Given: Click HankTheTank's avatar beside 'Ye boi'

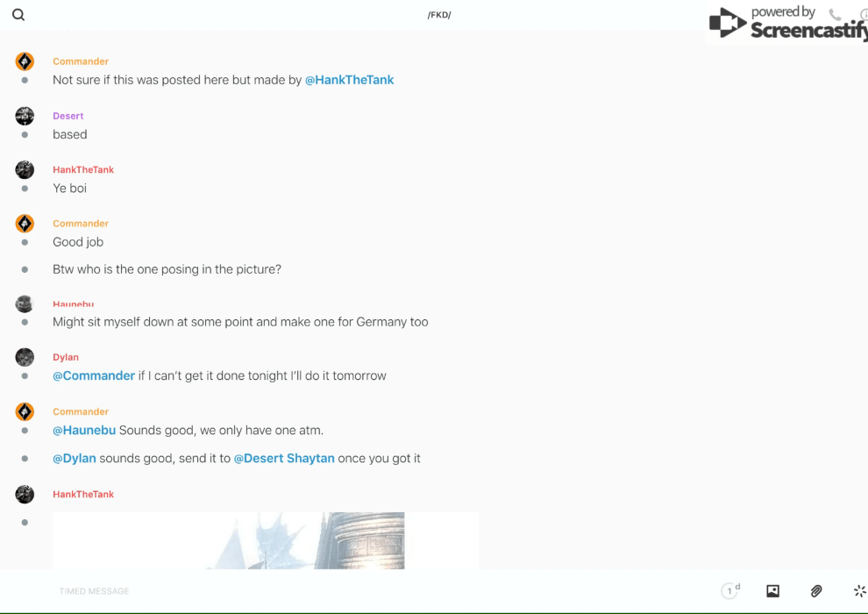Looking at the screenshot, I should click(x=25, y=170).
